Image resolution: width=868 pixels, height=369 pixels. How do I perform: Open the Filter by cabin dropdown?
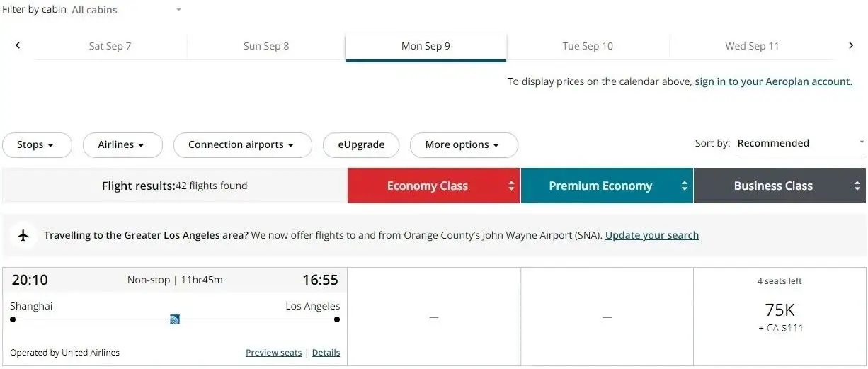127,10
